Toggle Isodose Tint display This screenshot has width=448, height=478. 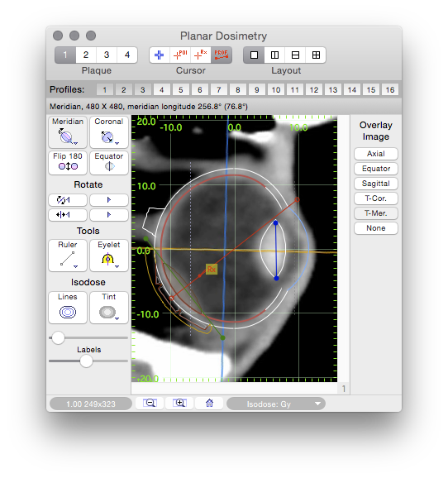[109, 308]
